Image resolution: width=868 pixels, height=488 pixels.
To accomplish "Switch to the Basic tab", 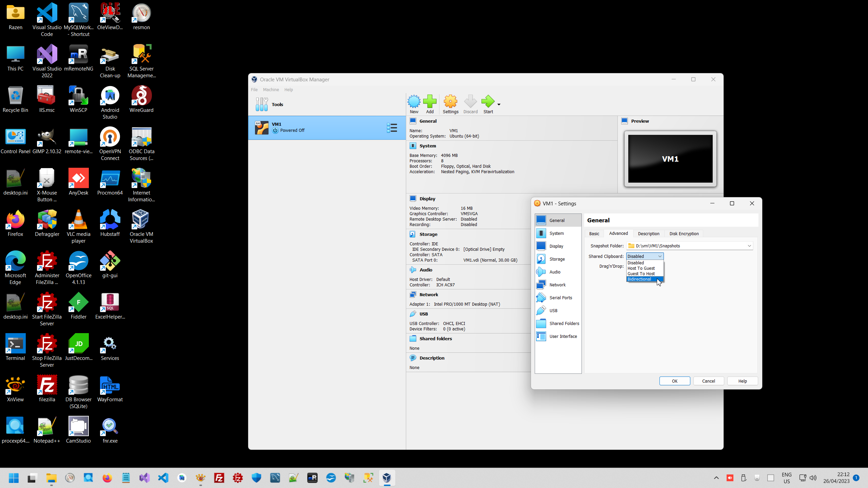I will (x=594, y=234).
